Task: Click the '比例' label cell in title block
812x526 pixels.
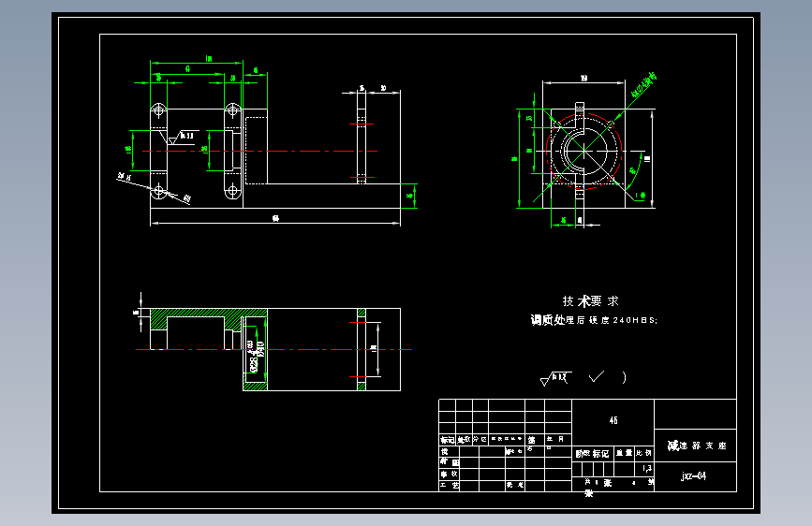Action: 643,453
